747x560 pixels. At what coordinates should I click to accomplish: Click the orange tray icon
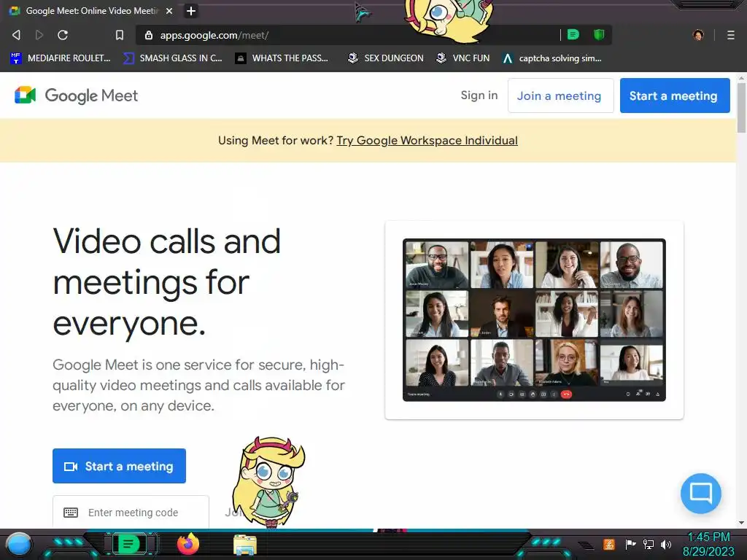609,544
